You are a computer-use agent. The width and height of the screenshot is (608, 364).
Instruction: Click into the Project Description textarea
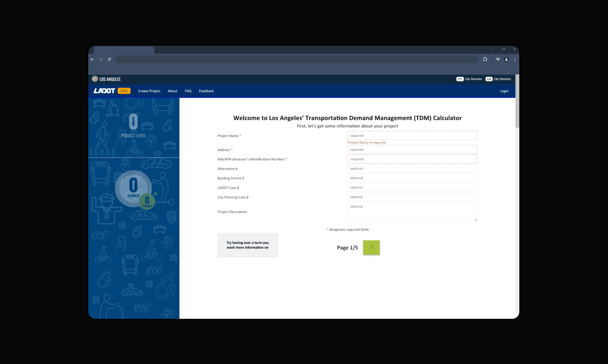[x=412, y=211]
